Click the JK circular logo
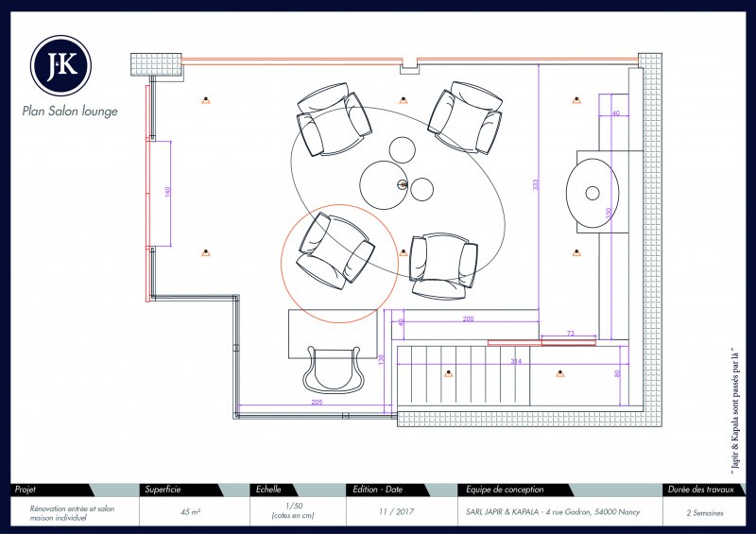 60,63
